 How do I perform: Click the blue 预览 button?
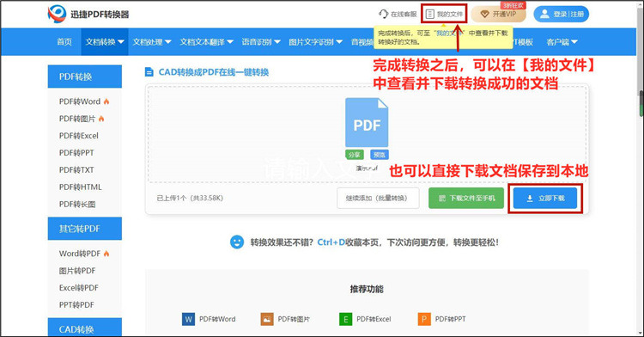[x=379, y=155]
